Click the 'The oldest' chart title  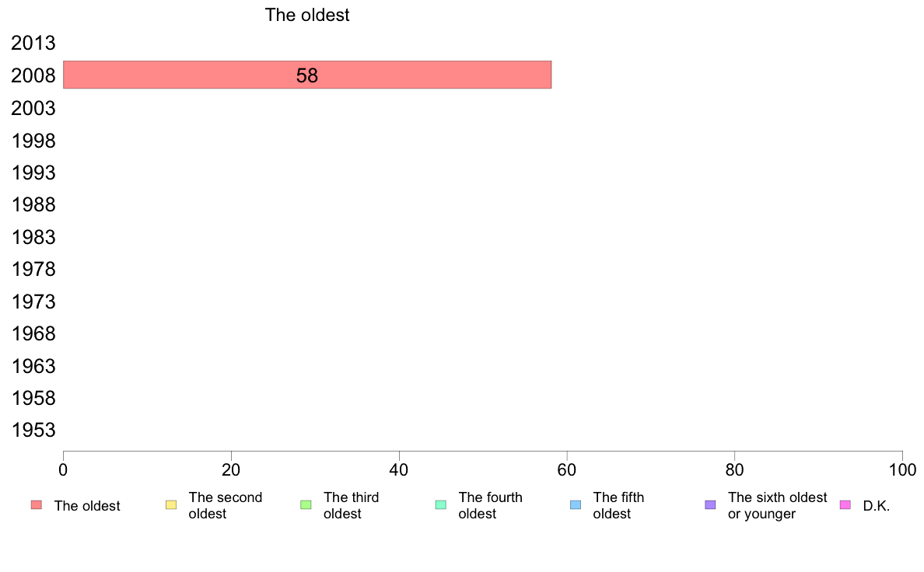point(307,15)
